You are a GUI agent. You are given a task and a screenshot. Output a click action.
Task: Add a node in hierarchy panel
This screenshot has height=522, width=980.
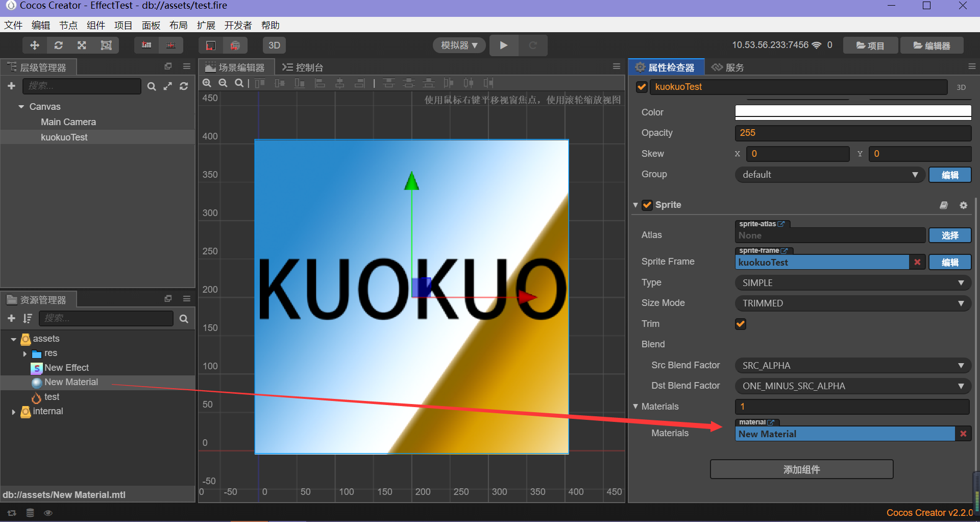tap(11, 86)
